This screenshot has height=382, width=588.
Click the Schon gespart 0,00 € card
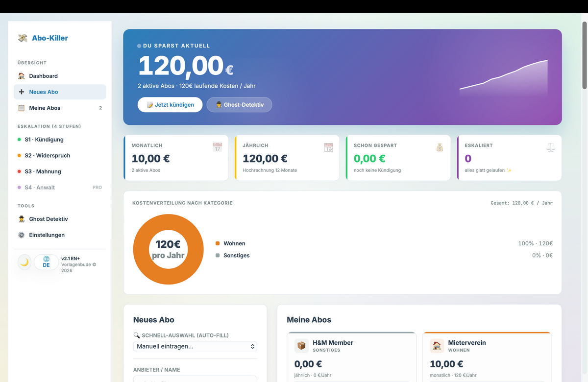click(x=398, y=158)
